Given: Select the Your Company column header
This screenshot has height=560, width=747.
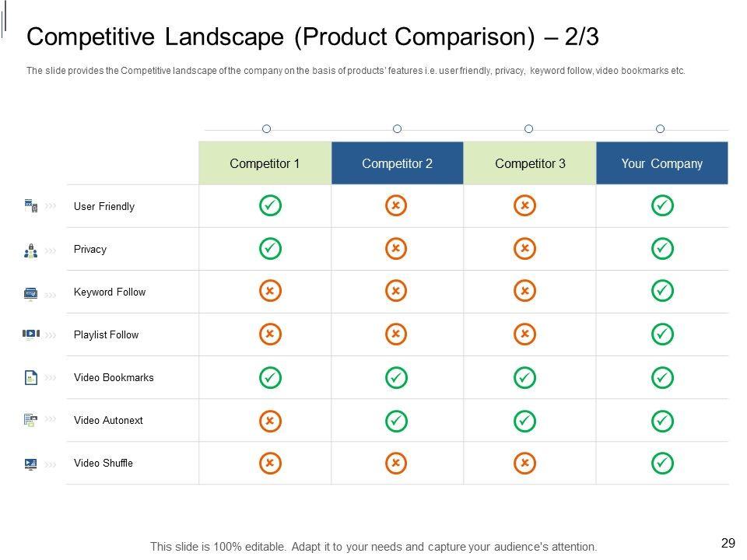Looking at the screenshot, I should (x=661, y=163).
